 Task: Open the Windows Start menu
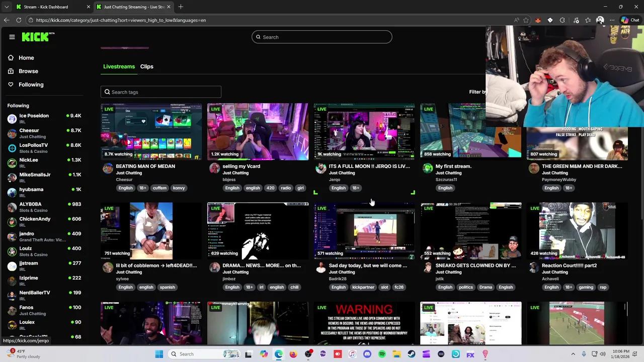159,354
